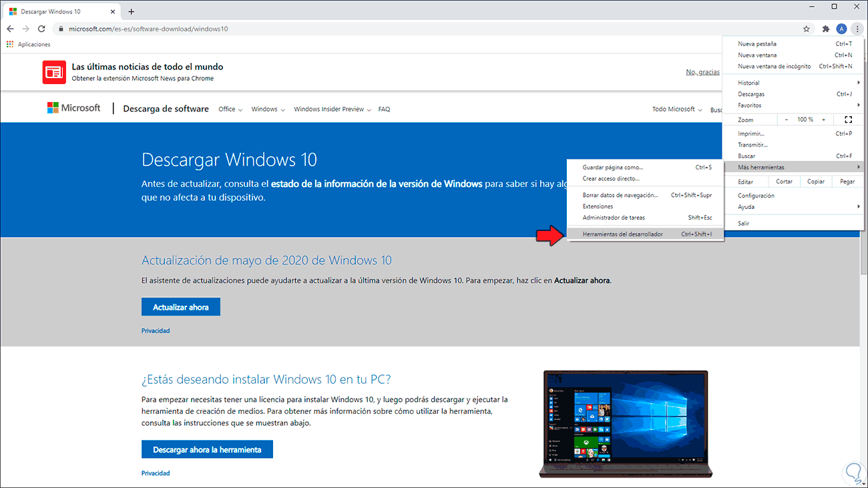Select Crear acceso directo
This screenshot has height=488, width=868.
tap(644, 179)
